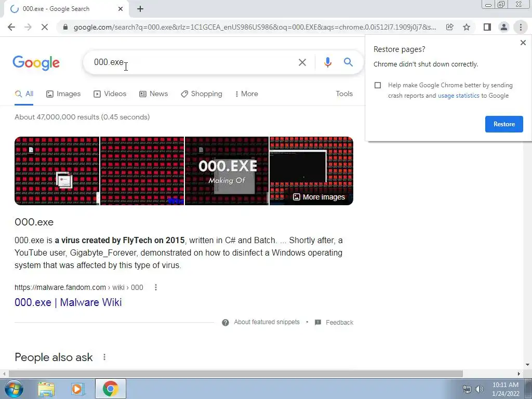Open options for malware.fandom.com result
The image size is (532, 399).
(x=156, y=287)
